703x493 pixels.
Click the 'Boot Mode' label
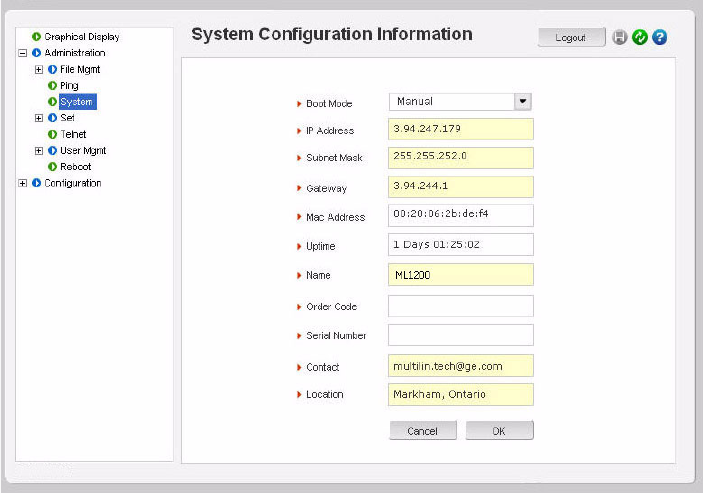(329, 104)
